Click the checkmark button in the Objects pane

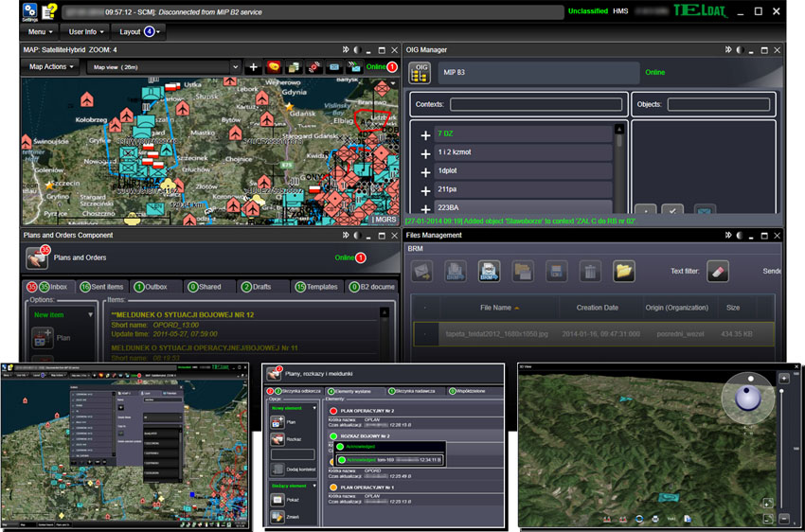(672, 209)
